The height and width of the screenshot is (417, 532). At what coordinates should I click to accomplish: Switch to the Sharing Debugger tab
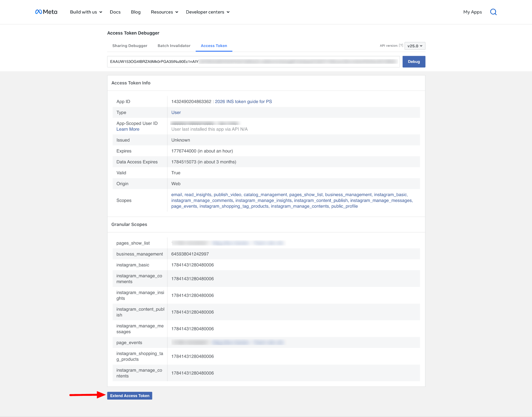[x=130, y=46]
